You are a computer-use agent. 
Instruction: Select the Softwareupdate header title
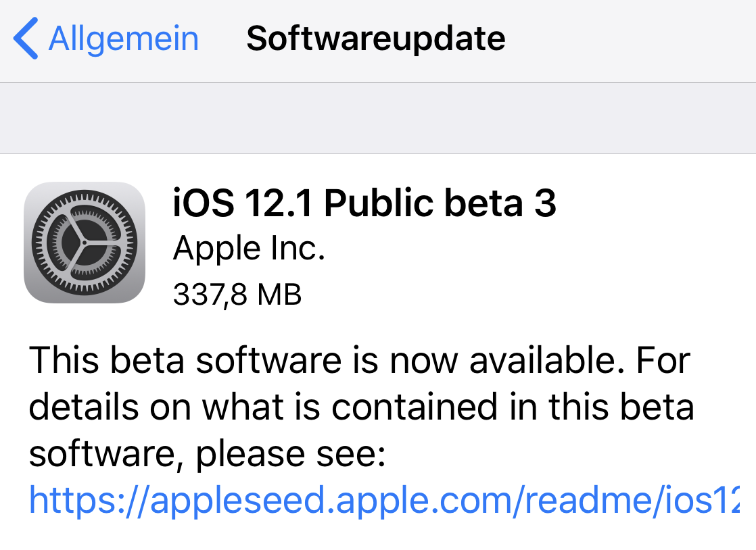(x=377, y=39)
